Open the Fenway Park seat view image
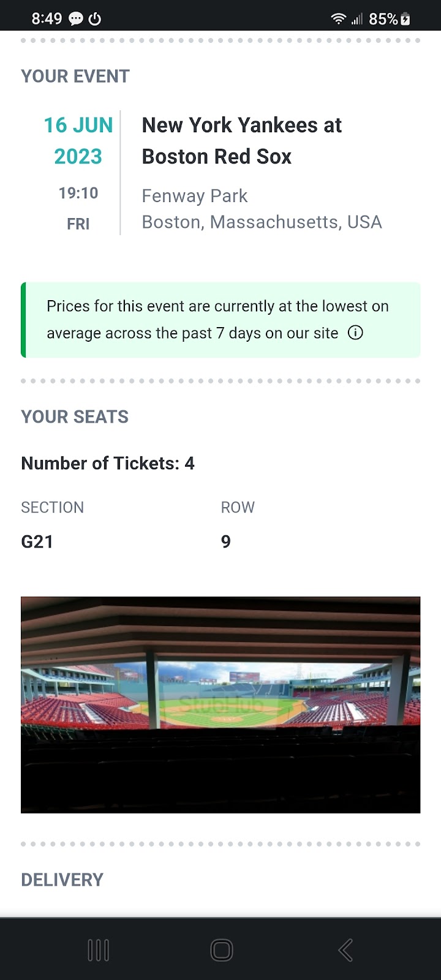The height and width of the screenshot is (980, 441). pos(221,705)
